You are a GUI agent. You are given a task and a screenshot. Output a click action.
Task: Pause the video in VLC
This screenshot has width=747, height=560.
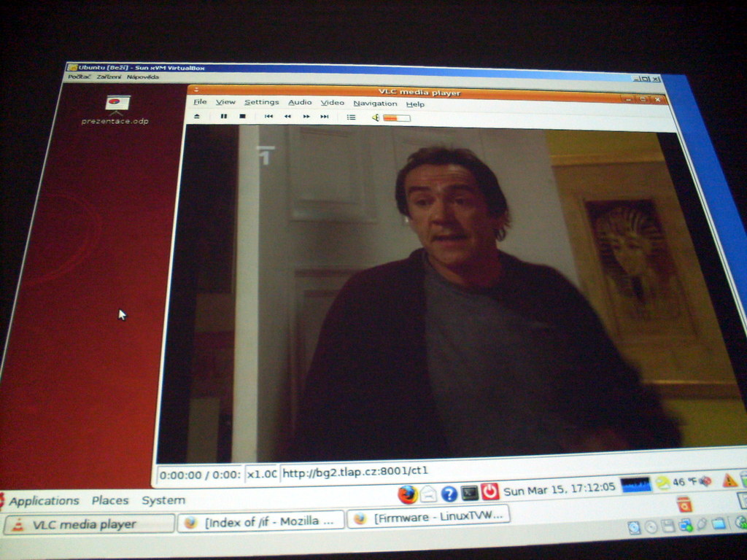(x=223, y=116)
